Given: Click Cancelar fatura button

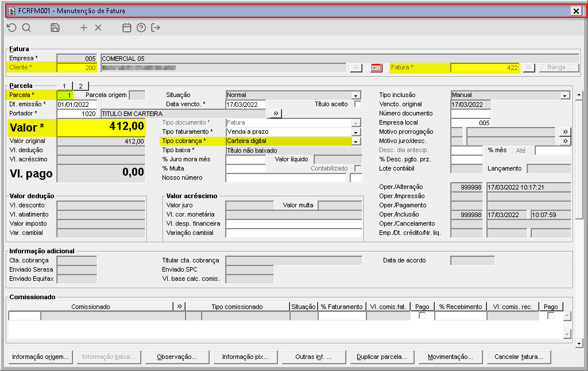Looking at the screenshot, I should (519, 357).
